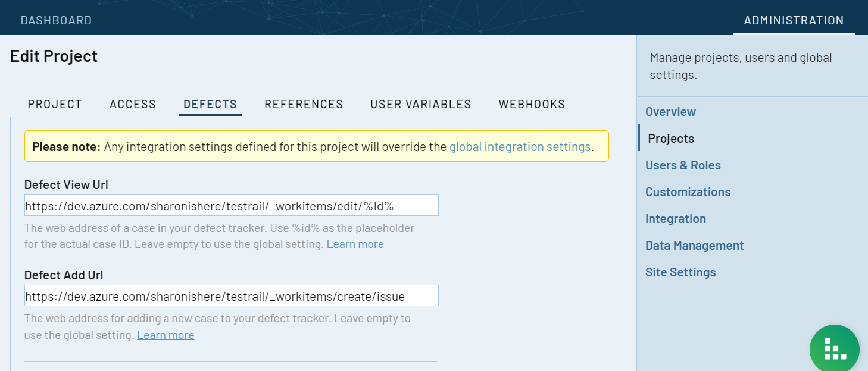Click Learn more under Defect Add Url

(x=166, y=335)
